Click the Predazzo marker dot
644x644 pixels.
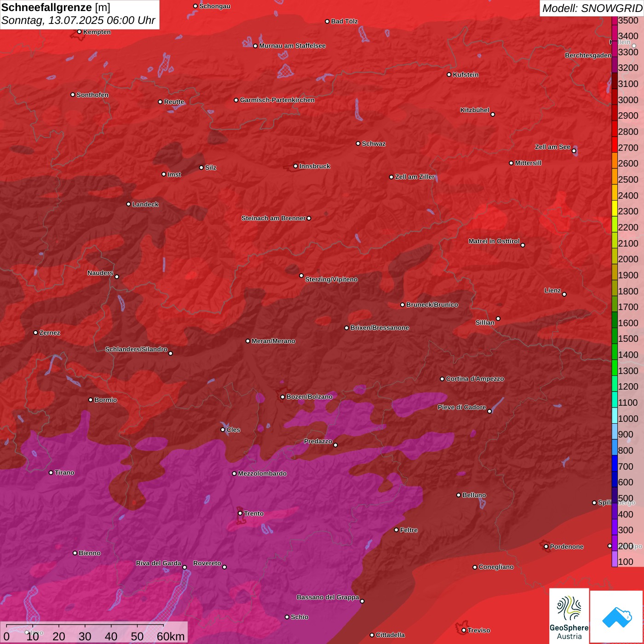click(336, 445)
